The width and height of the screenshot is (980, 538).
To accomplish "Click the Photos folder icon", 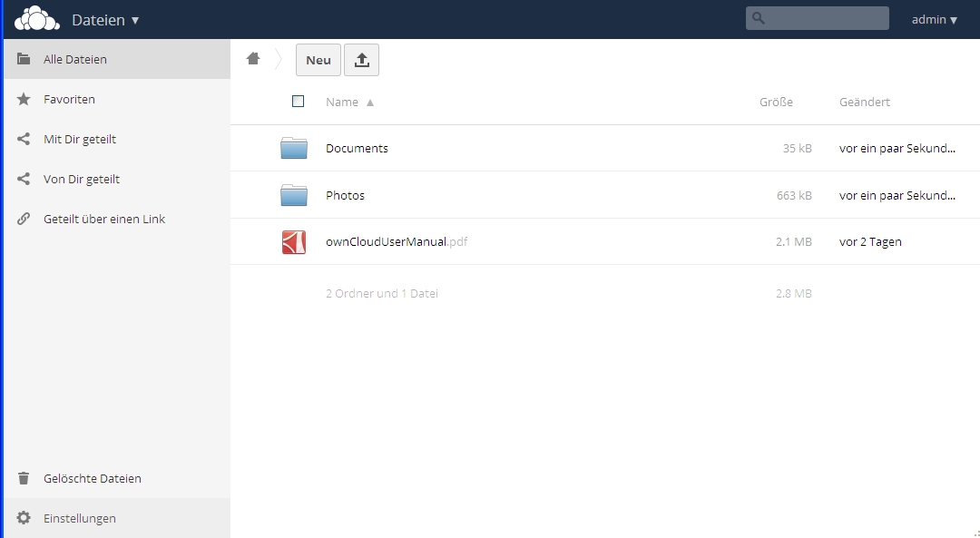I will click(294, 195).
